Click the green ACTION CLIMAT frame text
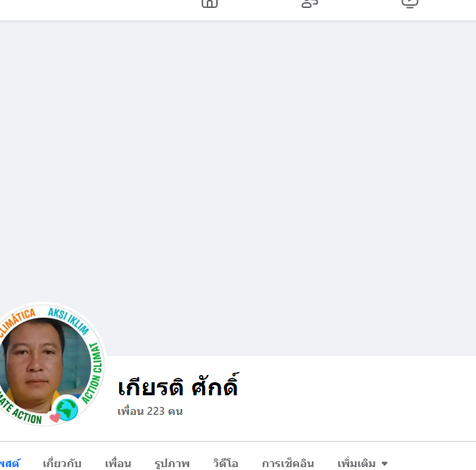The width and height of the screenshot is (476, 470). tap(93, 374)
